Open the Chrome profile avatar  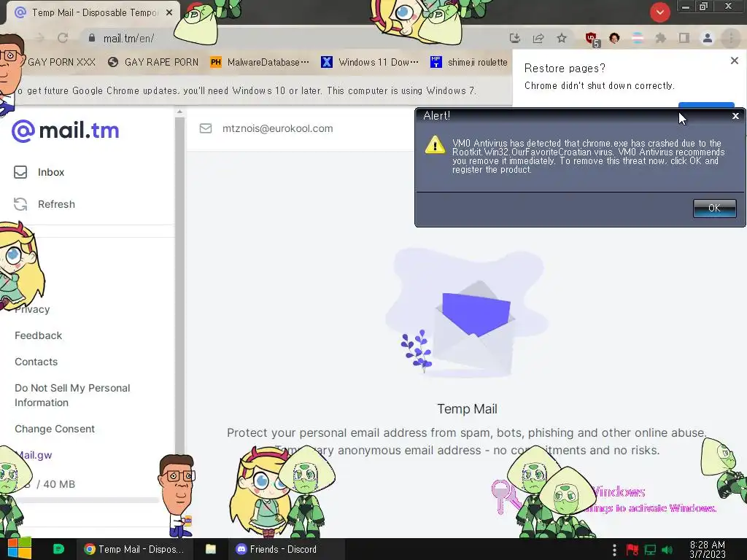[708, 38]
